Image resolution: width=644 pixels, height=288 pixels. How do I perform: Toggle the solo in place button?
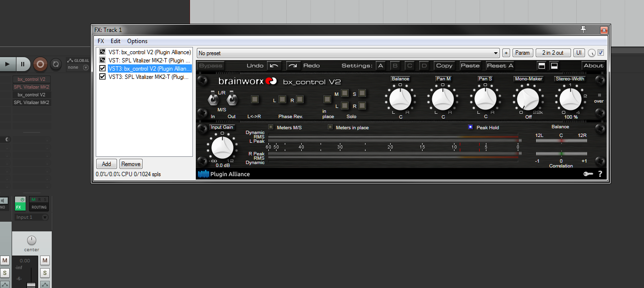327,99
